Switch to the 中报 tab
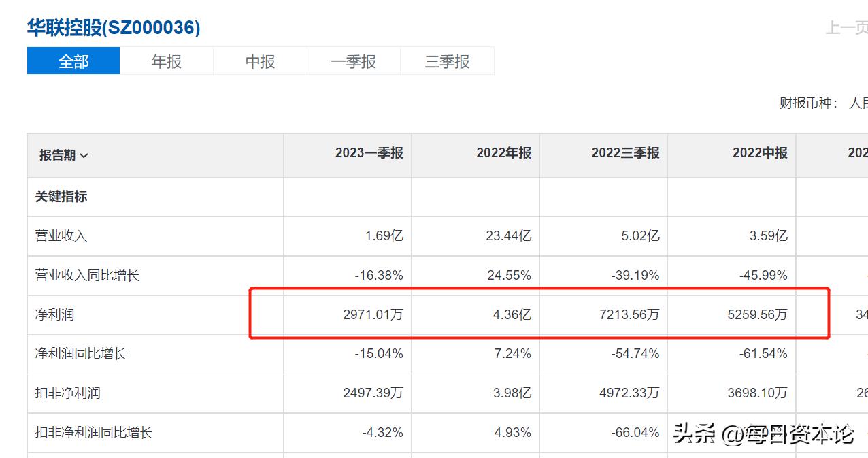The width and height of the screenshot is (868, 458). pyautogui.click(x=260, y=61)
